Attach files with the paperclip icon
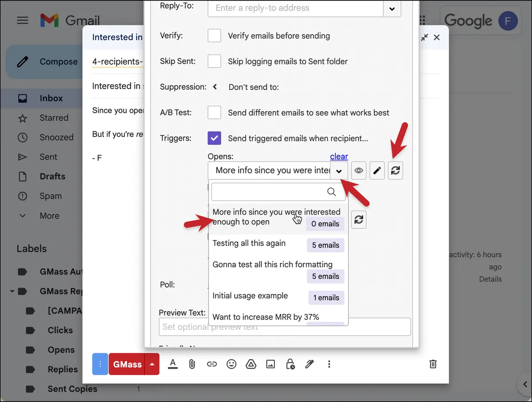 coord(192,364)
